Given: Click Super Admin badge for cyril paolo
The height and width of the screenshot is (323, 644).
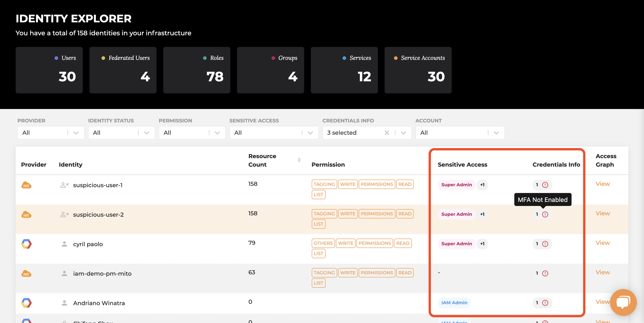Looking at the screenshot, I should (x=456, y=244).
